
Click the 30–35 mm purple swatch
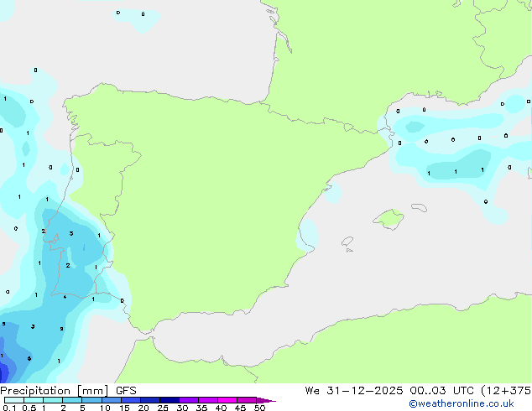coord(188,400)
